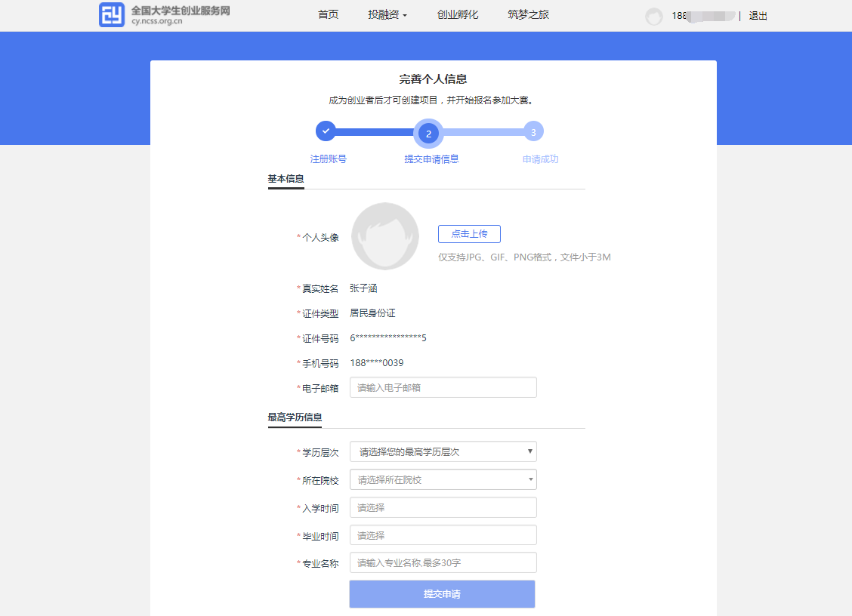Open the 学历层次 dropdown
Screen dimensions: 852x616
(x=443, y=452)
